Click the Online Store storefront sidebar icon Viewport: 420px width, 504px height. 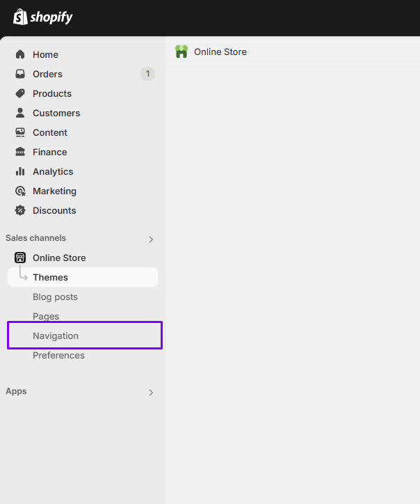(x=20, y=258)
